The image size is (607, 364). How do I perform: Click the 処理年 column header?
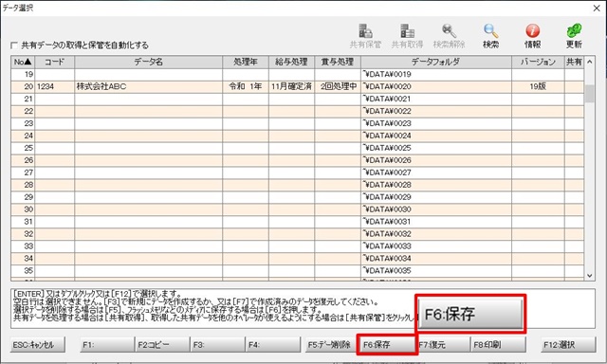[x=246, y=62]
